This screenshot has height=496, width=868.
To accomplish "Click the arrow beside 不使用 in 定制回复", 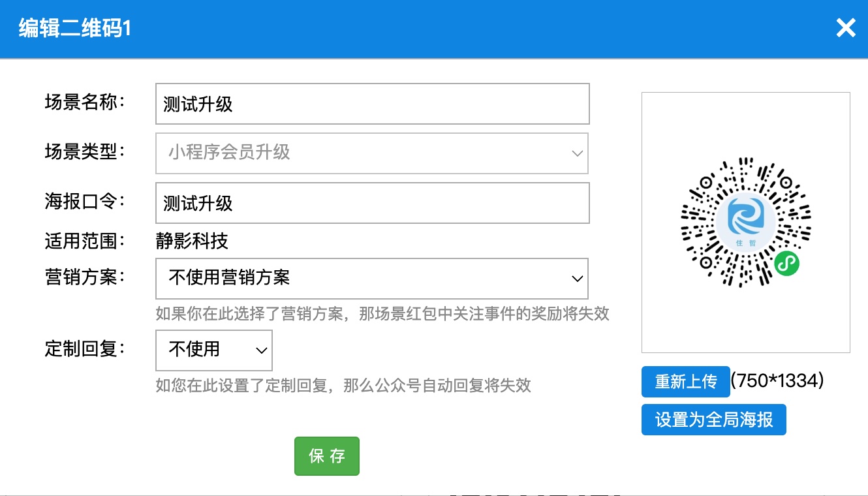I will pyautogui.click(x=261, y=350).
